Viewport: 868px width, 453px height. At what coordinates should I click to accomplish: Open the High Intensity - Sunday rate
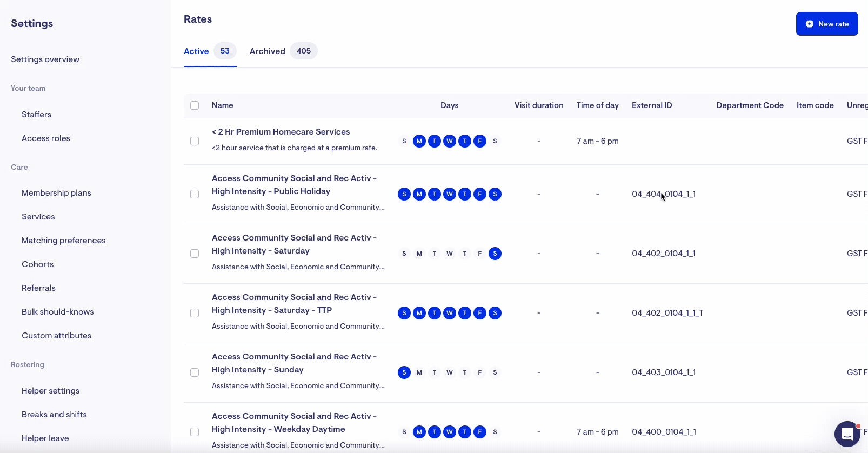pos(294,363)
